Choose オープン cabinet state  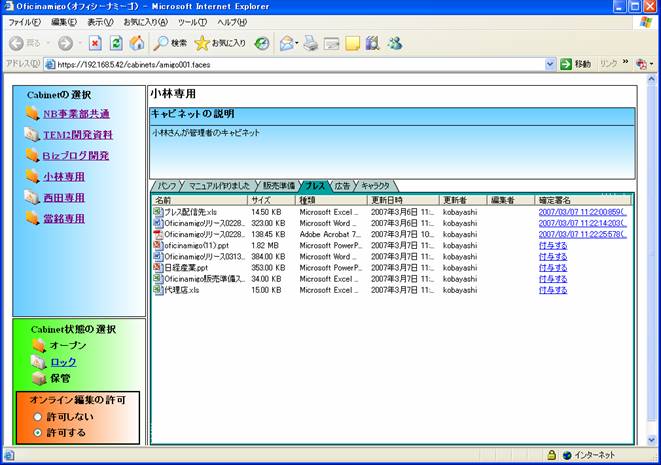[x=67, y=345]
